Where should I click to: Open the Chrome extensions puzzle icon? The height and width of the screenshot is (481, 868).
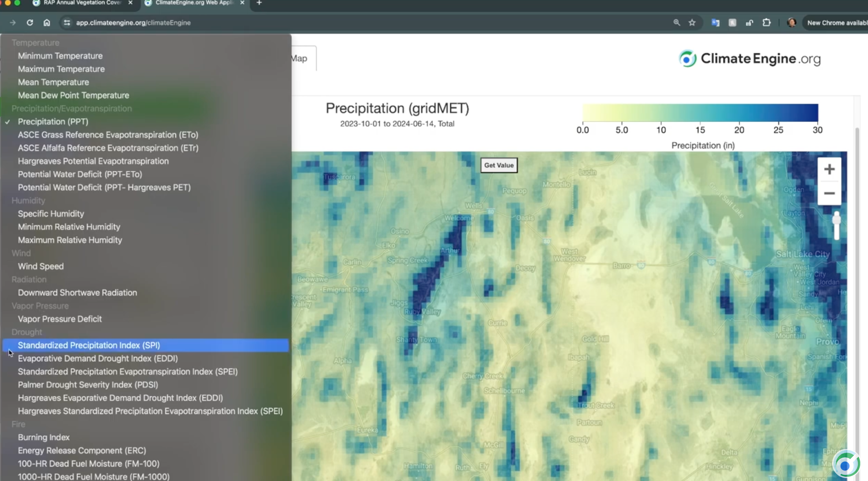pyautogui.click(x=767, y=23)
